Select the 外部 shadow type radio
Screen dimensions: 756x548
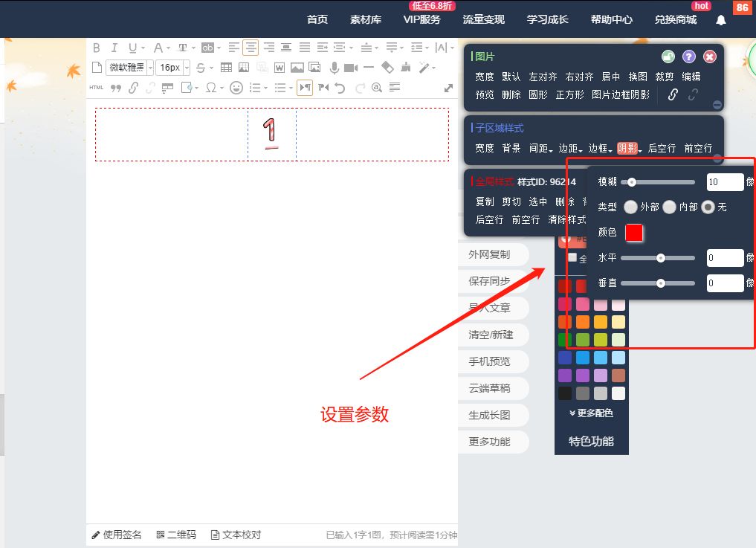pyautogui.click(x=630, y=207)
